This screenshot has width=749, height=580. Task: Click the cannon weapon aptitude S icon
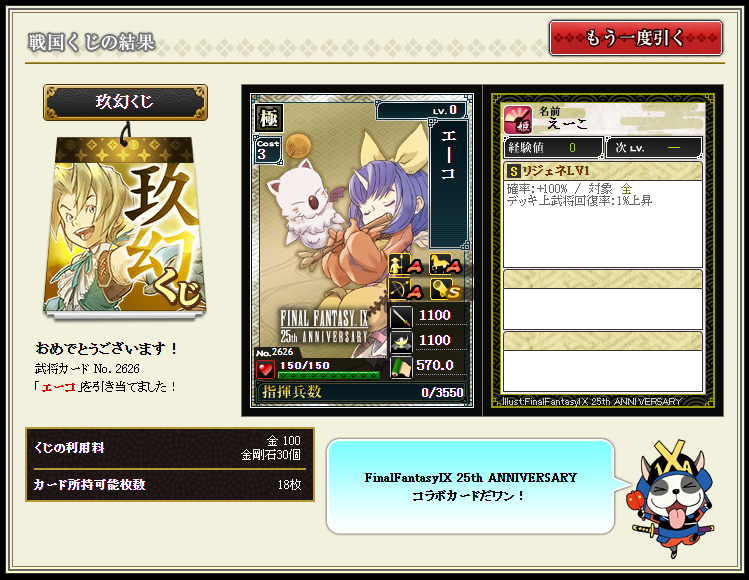446,289
